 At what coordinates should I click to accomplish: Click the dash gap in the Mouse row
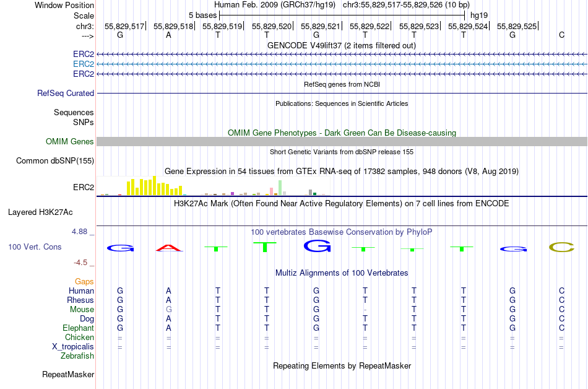click(x=365, y=310)
